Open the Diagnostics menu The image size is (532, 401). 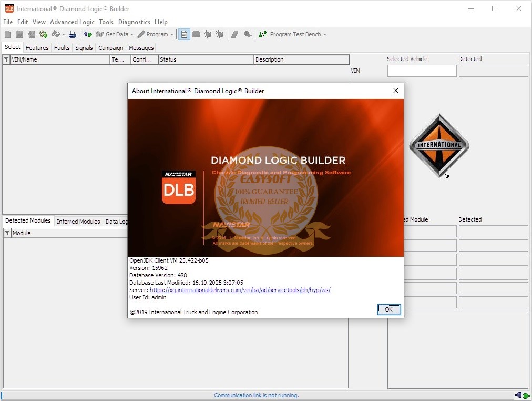[x=134, y=22]
